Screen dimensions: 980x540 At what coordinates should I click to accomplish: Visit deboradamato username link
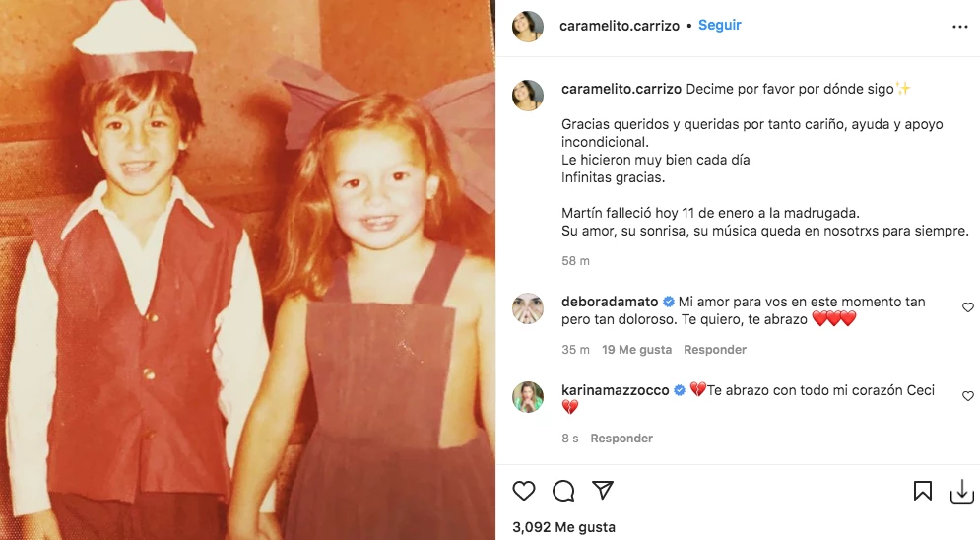[610, 302]
